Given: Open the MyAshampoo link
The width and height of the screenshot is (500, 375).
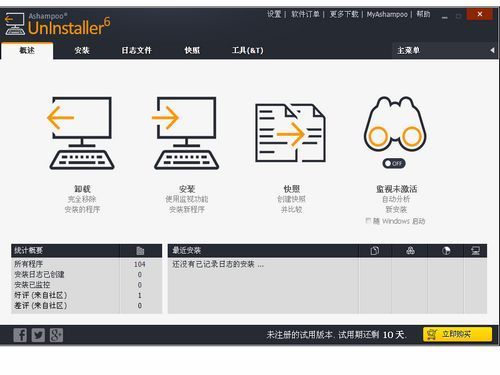Looking at the screenshot, I should 387,14.
